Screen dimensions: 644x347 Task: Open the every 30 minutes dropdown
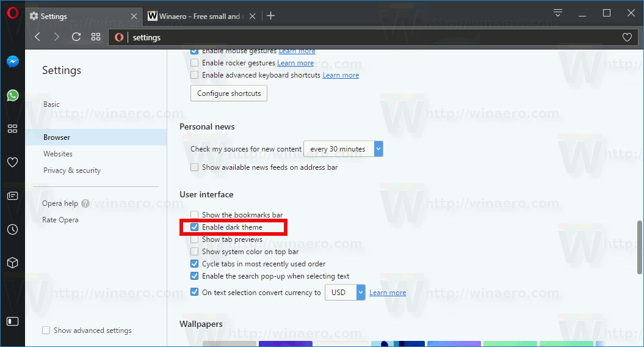(x=343, y=149)
